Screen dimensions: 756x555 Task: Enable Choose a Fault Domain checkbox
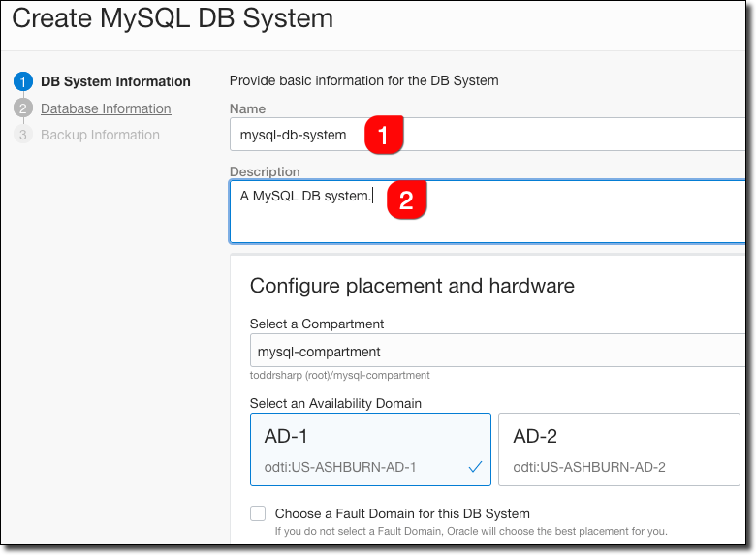258,513
